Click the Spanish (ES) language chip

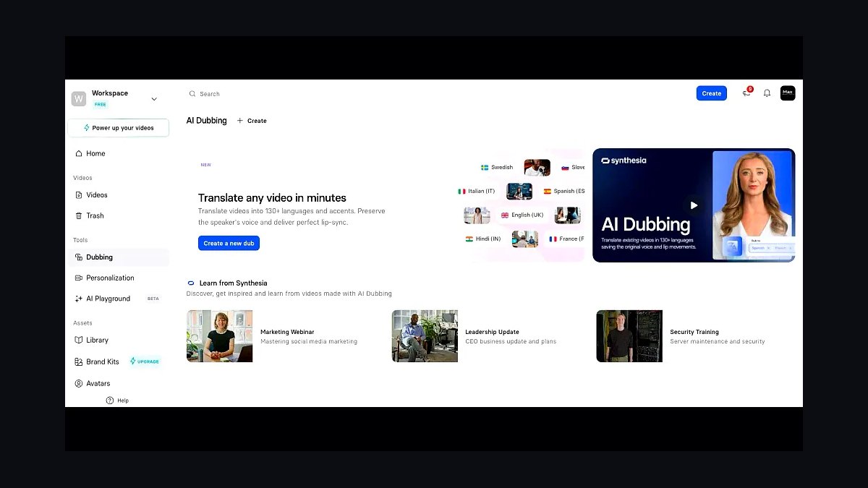tap(563, 192)
